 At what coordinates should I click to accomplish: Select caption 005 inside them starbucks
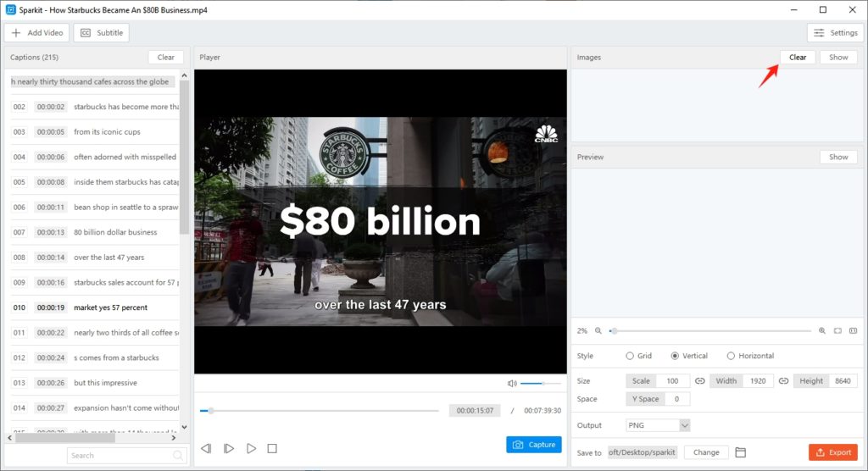95,182
